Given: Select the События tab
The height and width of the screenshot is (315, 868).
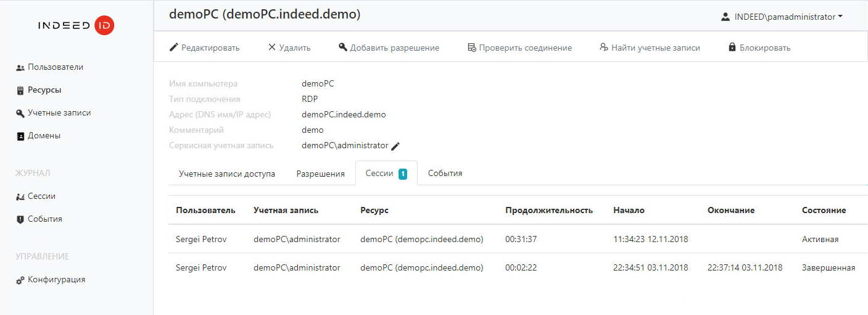Looking at the screenshot, I should pos(445,174).
